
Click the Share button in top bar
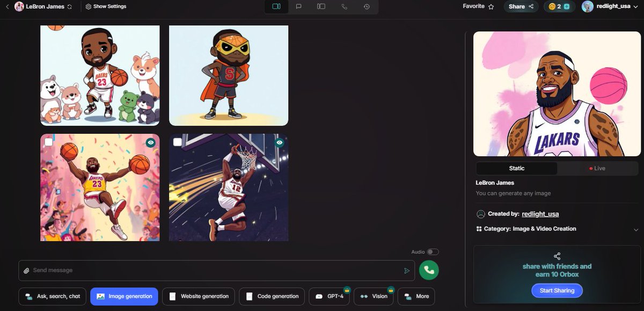coord(521,6)
